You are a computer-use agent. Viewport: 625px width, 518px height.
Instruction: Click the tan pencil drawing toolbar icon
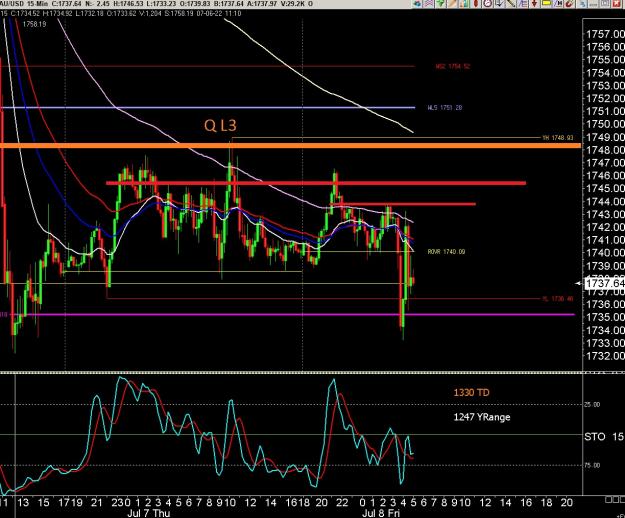(452, 3)
